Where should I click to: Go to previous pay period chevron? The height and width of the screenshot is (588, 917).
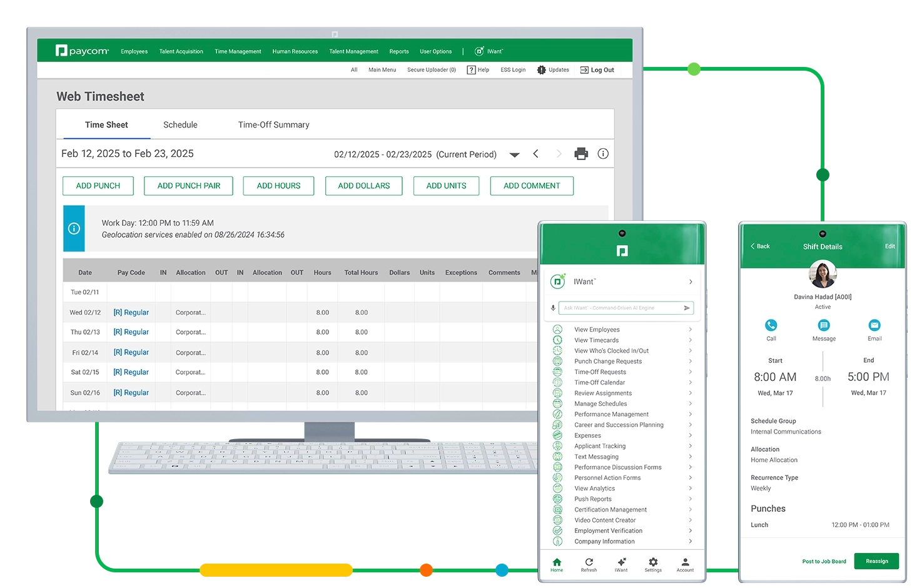536,154
